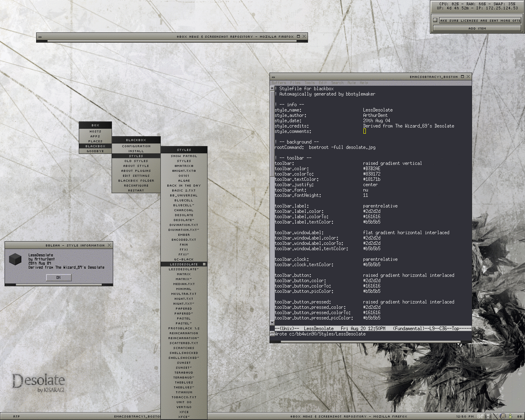The width and height of the screenshot is (525, 420).
Task: Apply the Sunset style
Action: 184,363
